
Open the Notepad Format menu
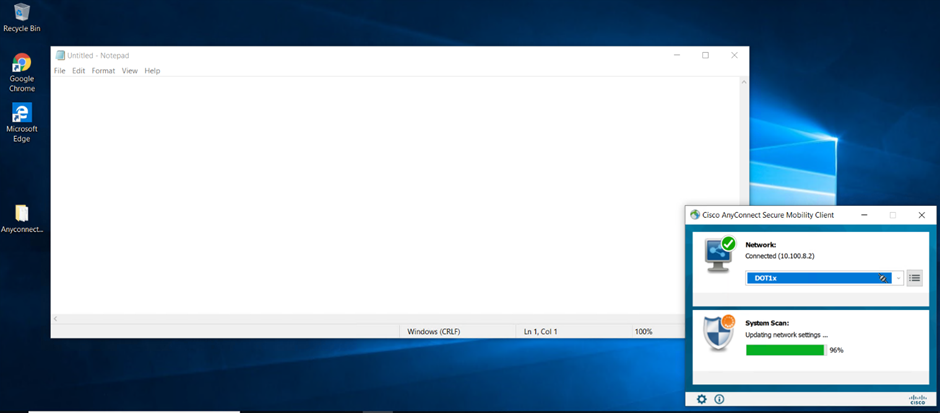(103, 71)
